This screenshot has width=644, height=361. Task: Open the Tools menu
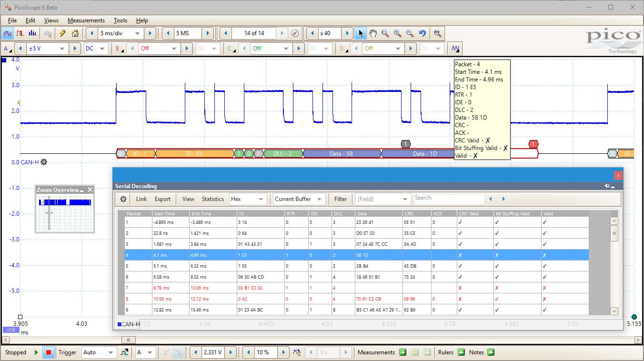(120, 20)
